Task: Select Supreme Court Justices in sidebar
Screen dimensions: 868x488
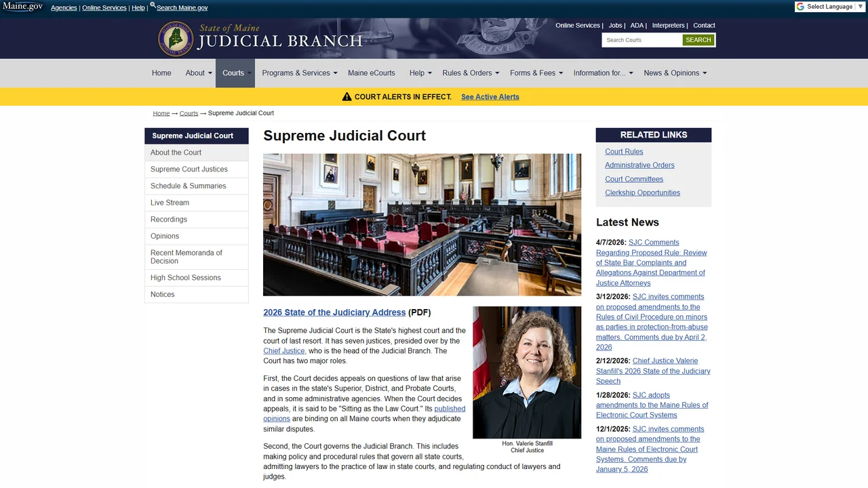Action: coord(197,169)
